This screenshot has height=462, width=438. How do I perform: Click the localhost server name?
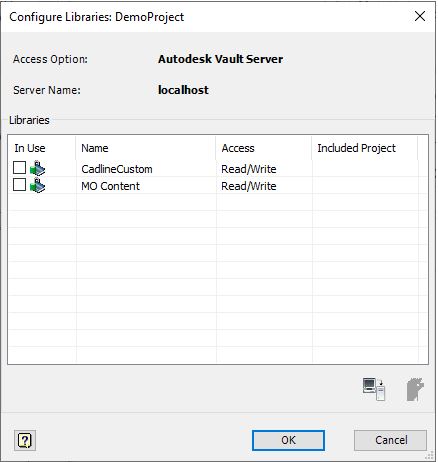183,90
